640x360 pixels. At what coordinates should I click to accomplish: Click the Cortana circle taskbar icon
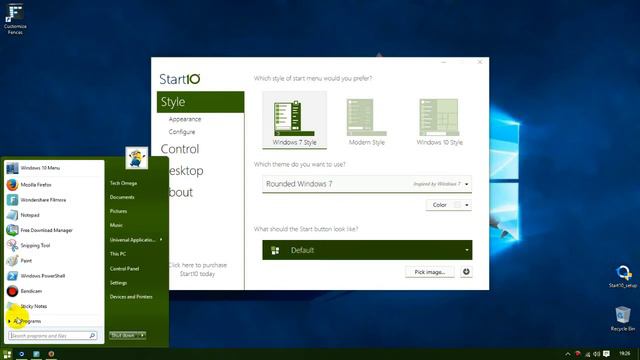pyautogui.click(x=22, y=354)
